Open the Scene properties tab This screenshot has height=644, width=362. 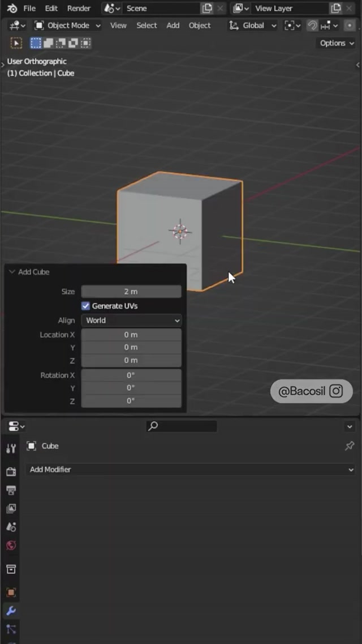[x=11, y=527]
